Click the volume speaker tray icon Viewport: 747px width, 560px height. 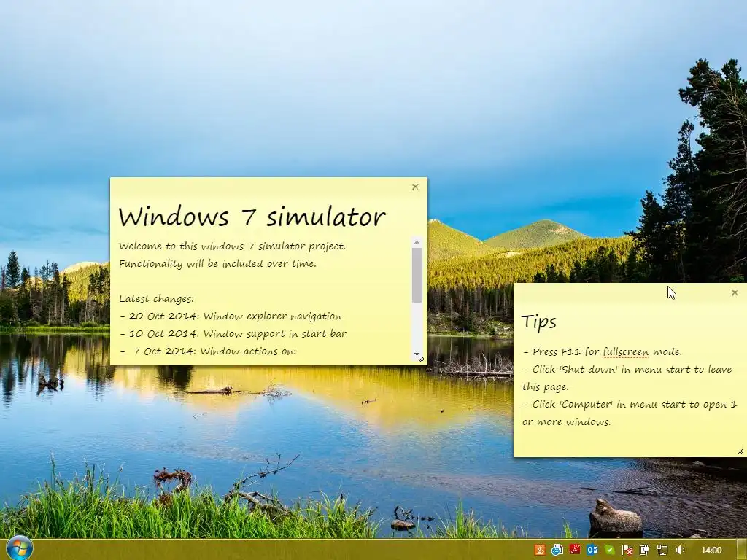coord(680,551)
